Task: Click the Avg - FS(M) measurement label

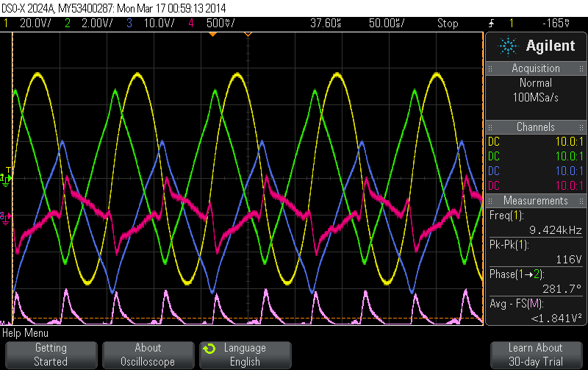Action: pos(517,304)
